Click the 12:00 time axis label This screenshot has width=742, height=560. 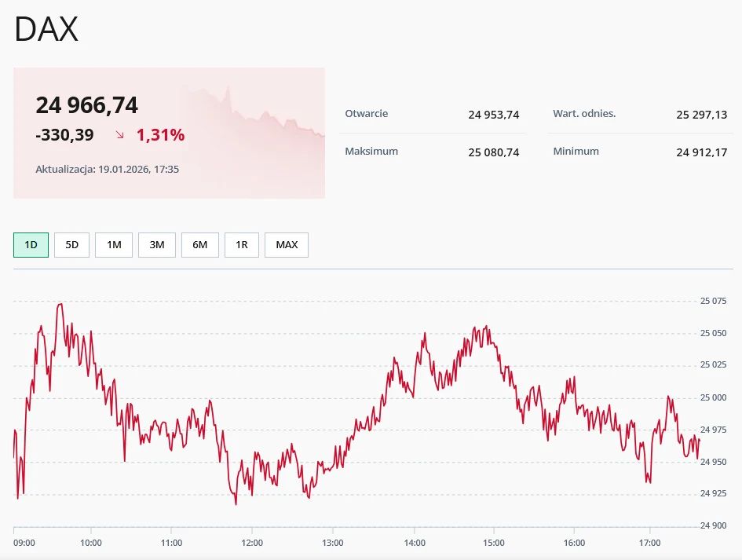pos(251,542)
